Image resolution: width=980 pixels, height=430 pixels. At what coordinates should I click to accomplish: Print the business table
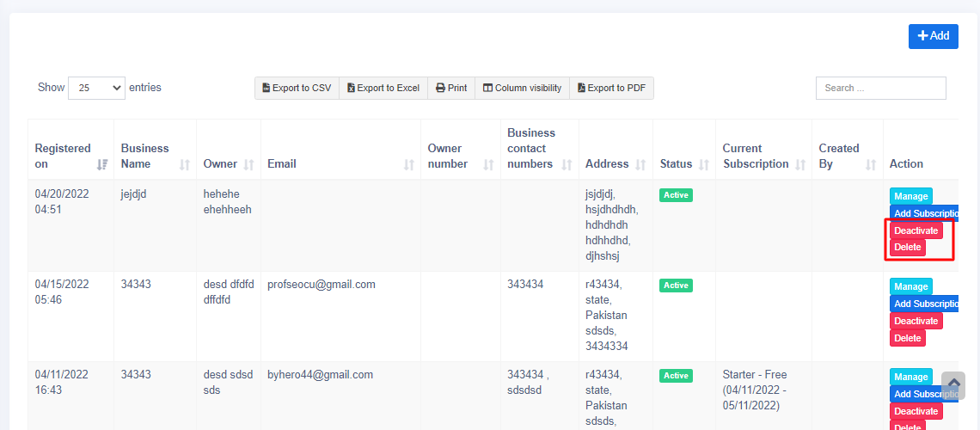(451, 88)
